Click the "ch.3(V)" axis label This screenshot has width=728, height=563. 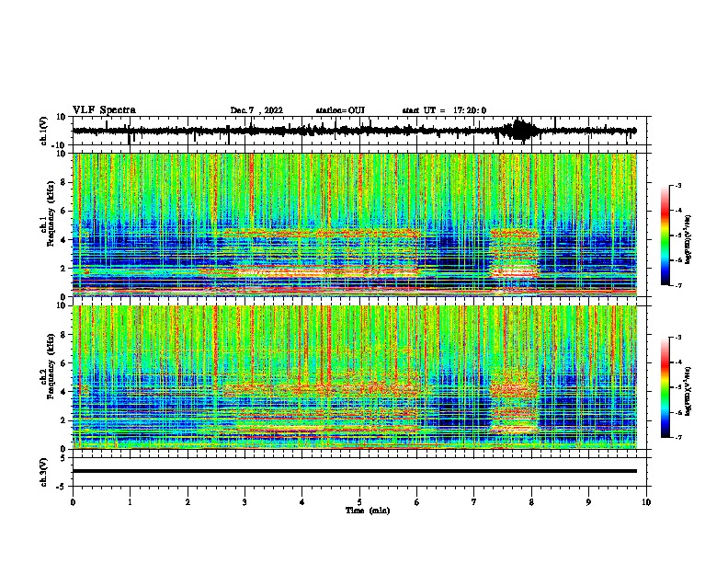[x=44, y=472]
